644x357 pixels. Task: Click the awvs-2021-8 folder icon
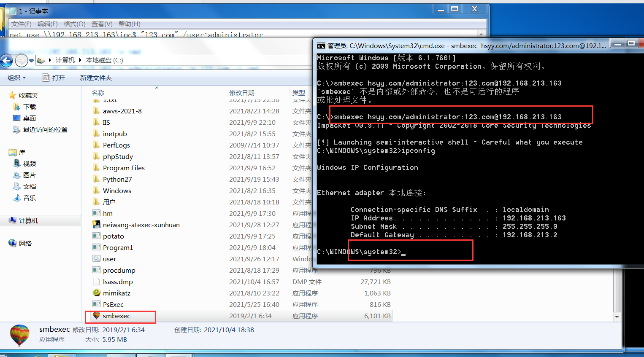click(97, 111)
